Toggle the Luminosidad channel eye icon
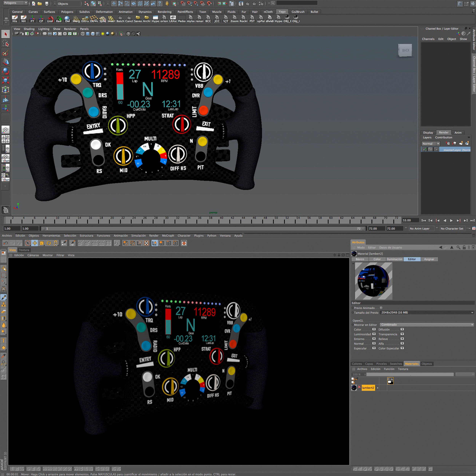 point(374,334)
